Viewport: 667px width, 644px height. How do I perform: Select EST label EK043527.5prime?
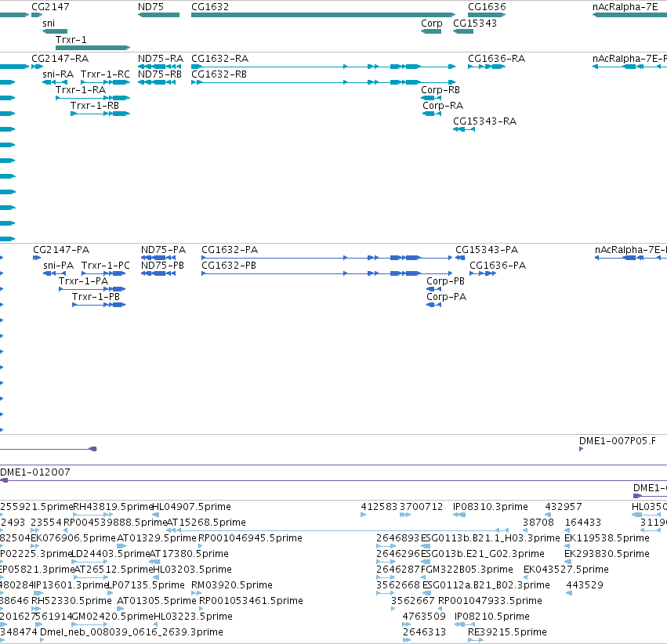click(x=566, y=570)
